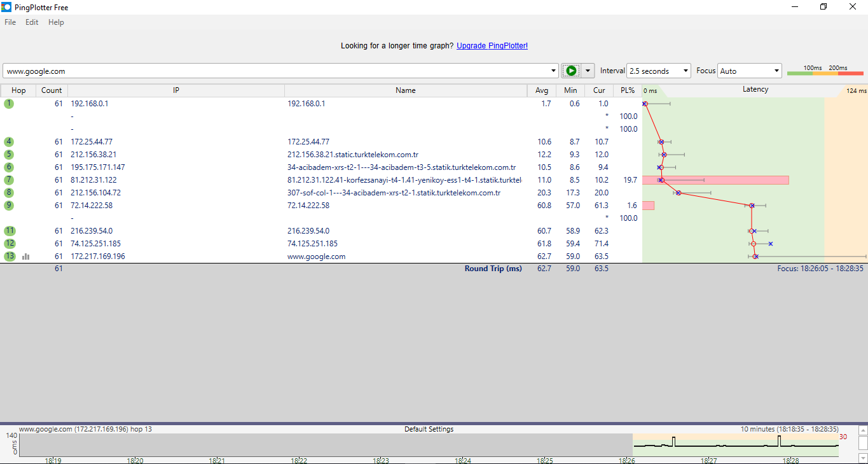The image size is (868, 464).
Task: Click the hop 9 green circle icon
Action: coord(9,205)
